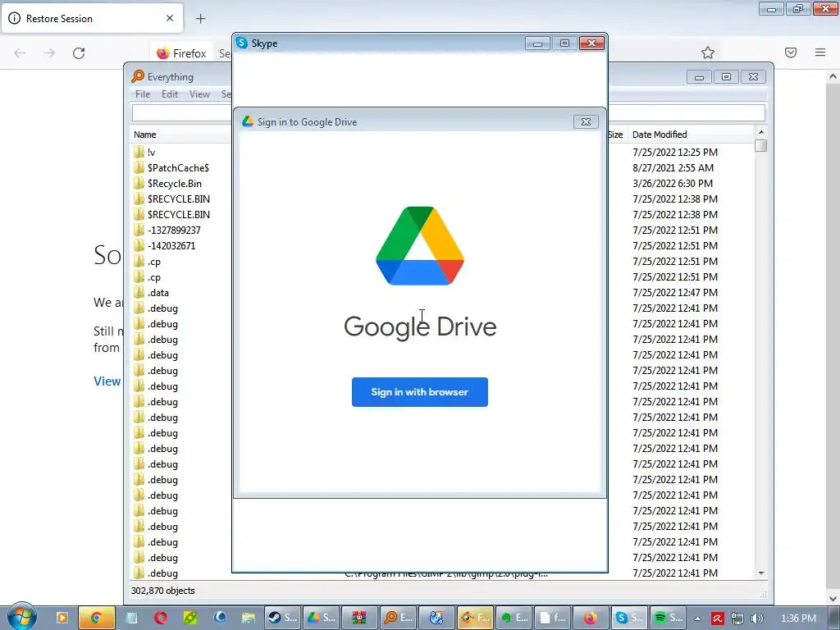This screenshot has height=630, width=840.
Task: Go back using Firefox back arrow
Action: 20,53
